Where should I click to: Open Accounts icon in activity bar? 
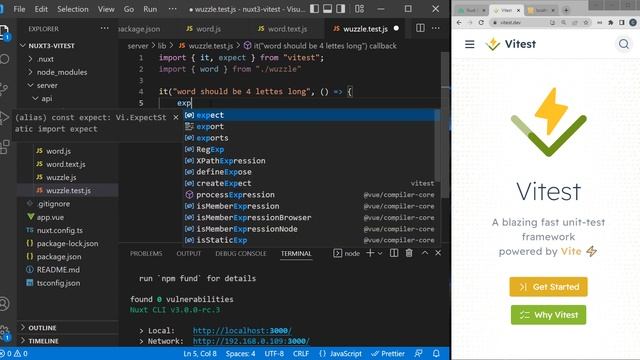click(4, 304)
